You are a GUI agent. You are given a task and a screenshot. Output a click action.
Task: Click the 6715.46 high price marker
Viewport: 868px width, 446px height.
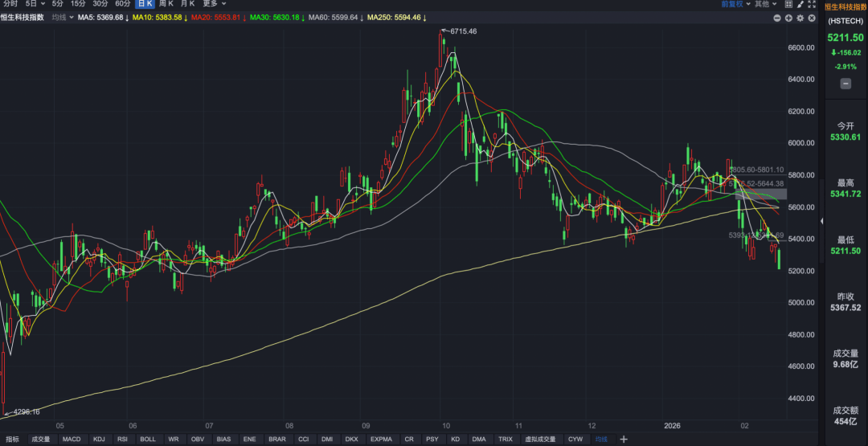[x=461, y=31]
